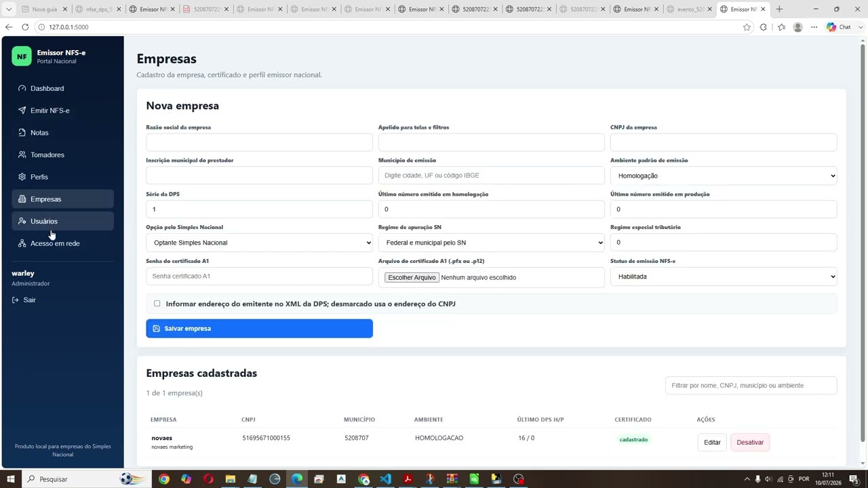Screen dimensions: 868x488
Task: Click the Regime especial tributário field
Action: click(724, 243)
